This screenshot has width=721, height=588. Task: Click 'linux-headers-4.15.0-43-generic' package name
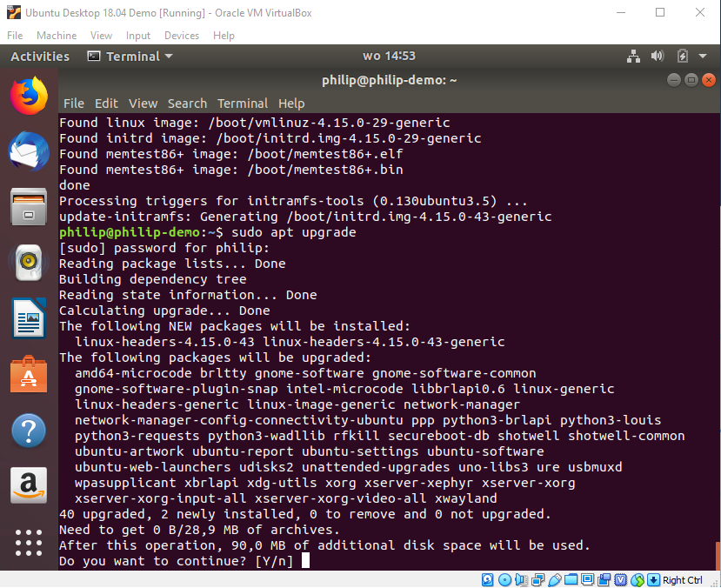click(384, 342)
